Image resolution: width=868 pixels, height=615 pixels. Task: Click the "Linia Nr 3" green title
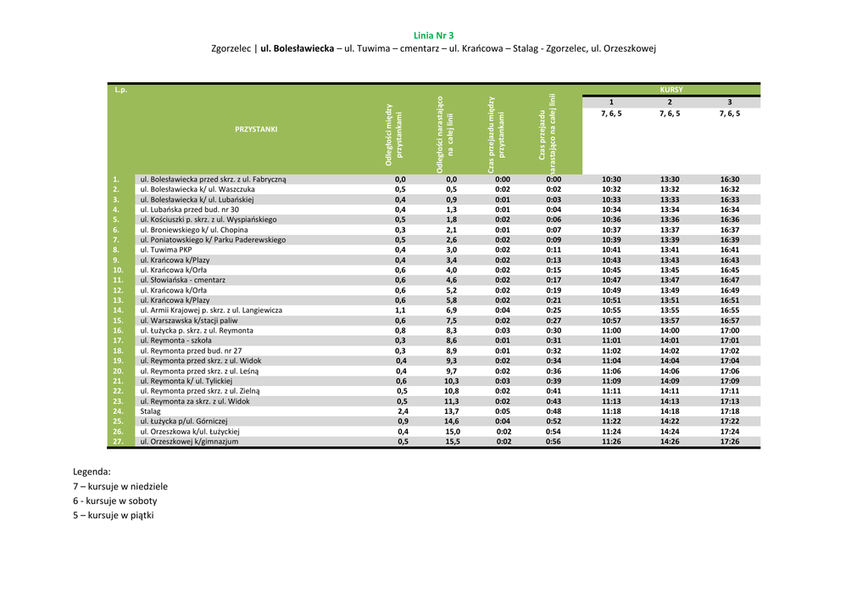433,35
